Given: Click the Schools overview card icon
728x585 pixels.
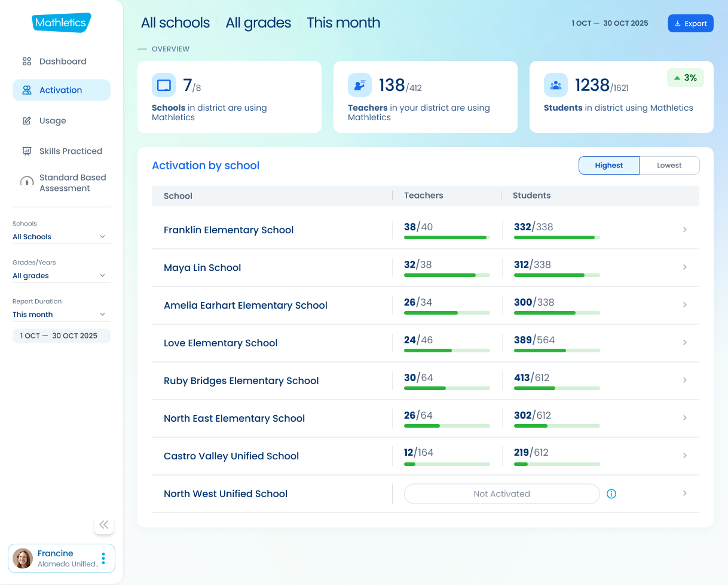Looking at the screenshot, I should point(164,85).
